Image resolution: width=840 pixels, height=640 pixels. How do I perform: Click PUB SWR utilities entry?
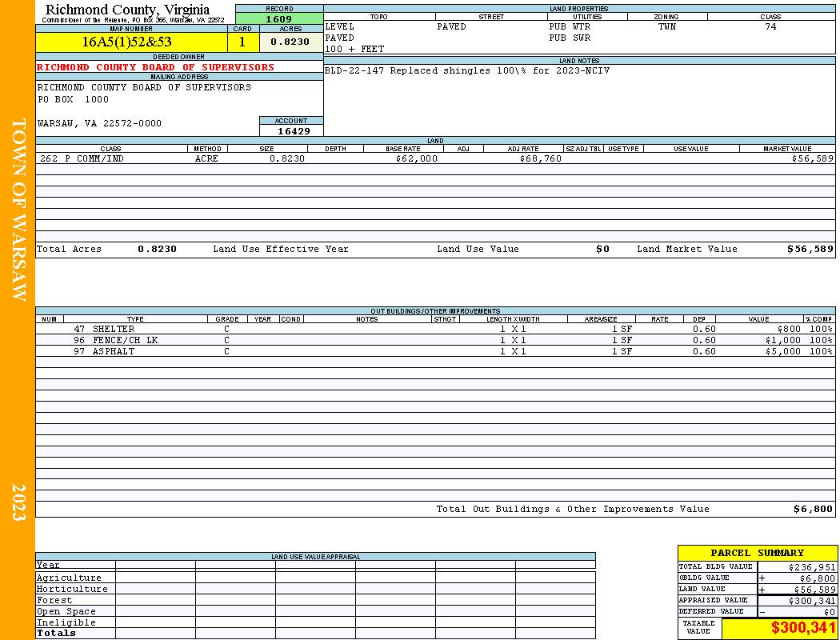coord(570,38)
